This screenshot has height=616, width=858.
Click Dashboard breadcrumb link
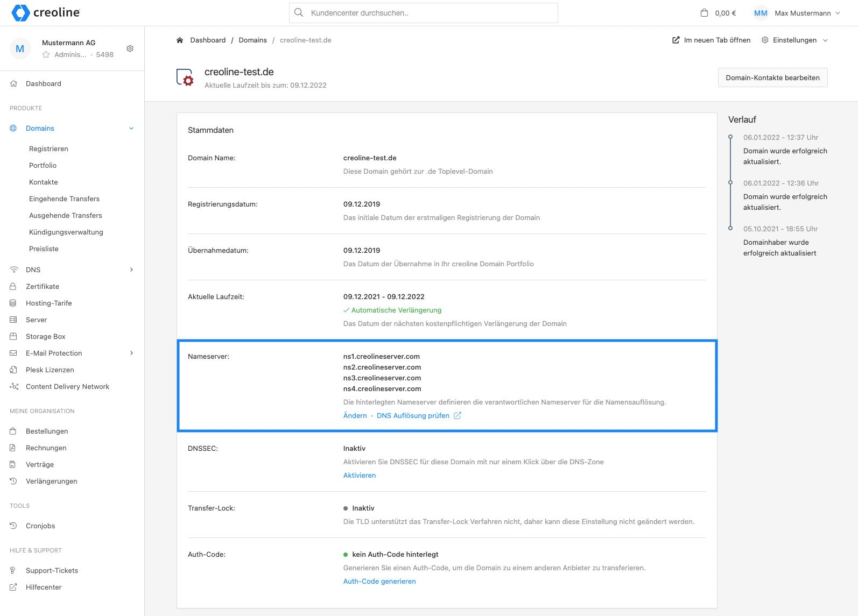click(208, 40)
